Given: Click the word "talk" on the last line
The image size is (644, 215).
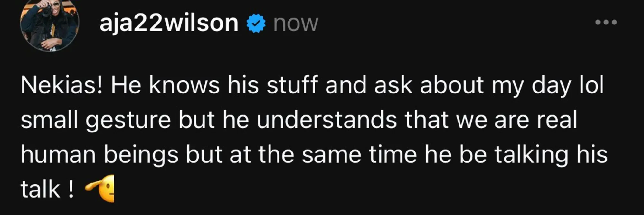Looking at the screenshot, I should coord(40,189).
